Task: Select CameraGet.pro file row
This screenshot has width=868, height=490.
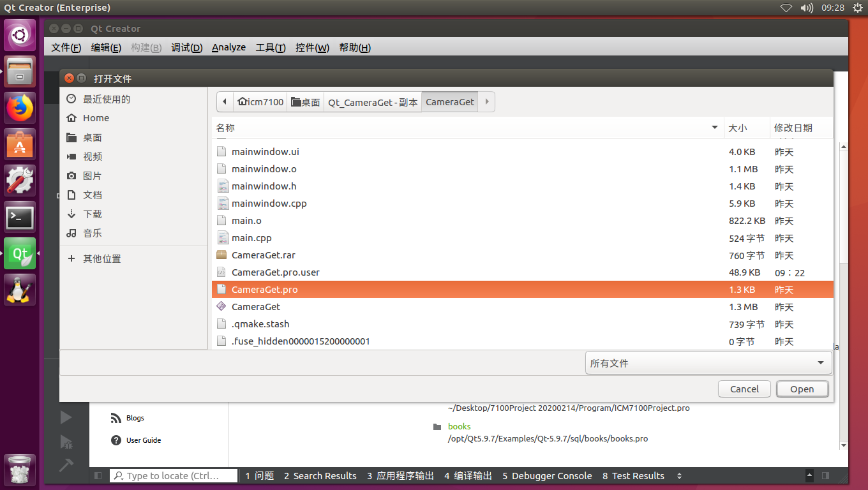Action: (522, 290)
